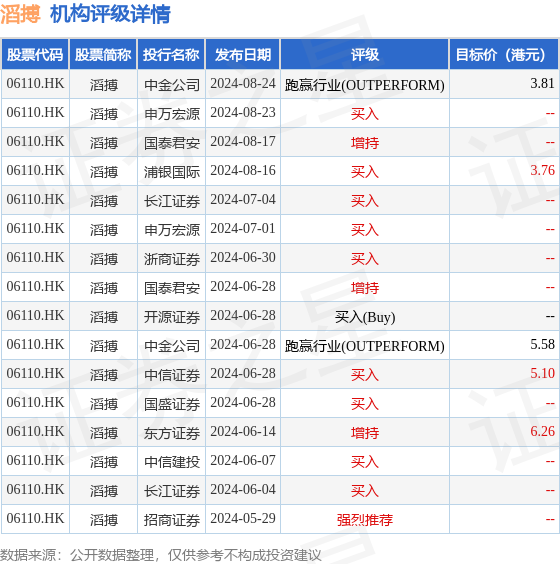Click the 机构评级详情 page title
The height and width of the screenshot is (564, 560).
click(110, 15)
